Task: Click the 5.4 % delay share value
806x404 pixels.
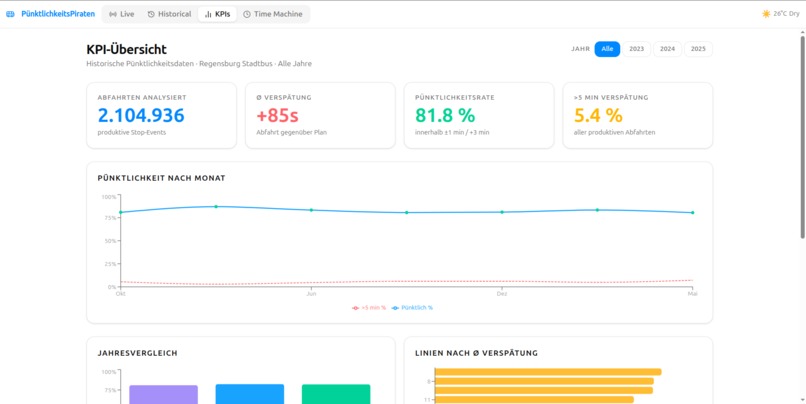Action: (x=598, y=115)
